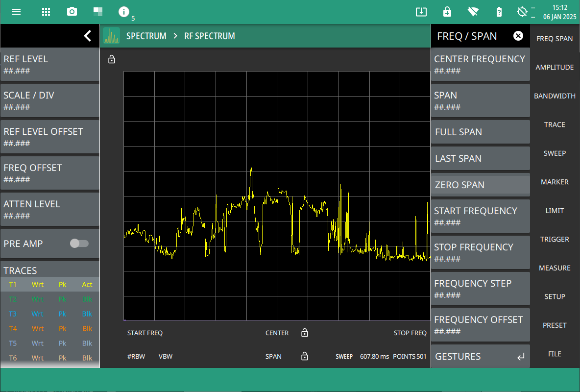Viewport: 580px width, 392px height.
Task: Open the spectrum analyzer mode icon
Action: click(112, 36)
